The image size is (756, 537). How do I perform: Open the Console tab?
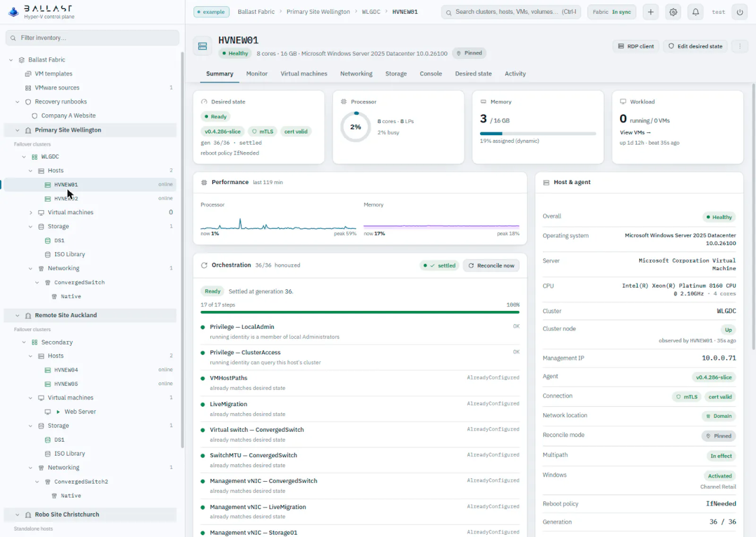point(431,74)
